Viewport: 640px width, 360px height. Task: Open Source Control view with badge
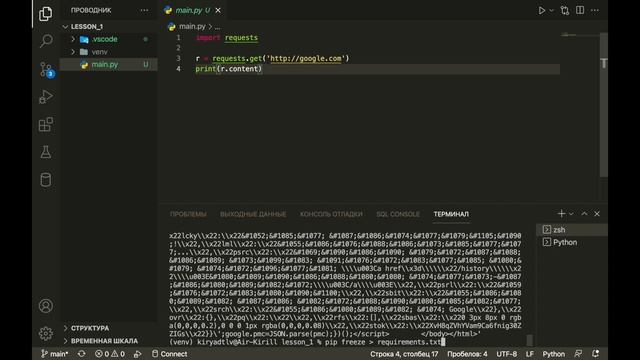click(46, 69)
